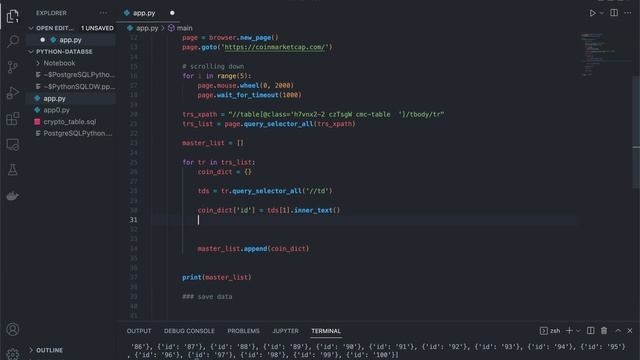Click the trs_xpath assignment line
The height and width of the screenshot is (360, 640).
click(x=313, y=115)
